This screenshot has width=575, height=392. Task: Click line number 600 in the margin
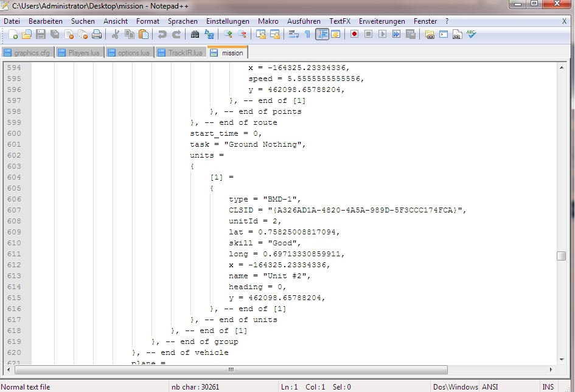click(14, 133)
